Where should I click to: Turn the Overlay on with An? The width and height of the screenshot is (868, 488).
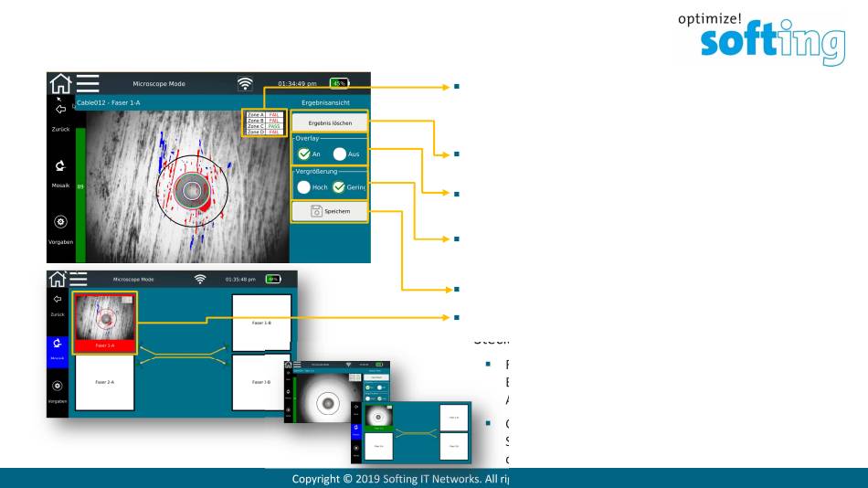pos(304,154)
